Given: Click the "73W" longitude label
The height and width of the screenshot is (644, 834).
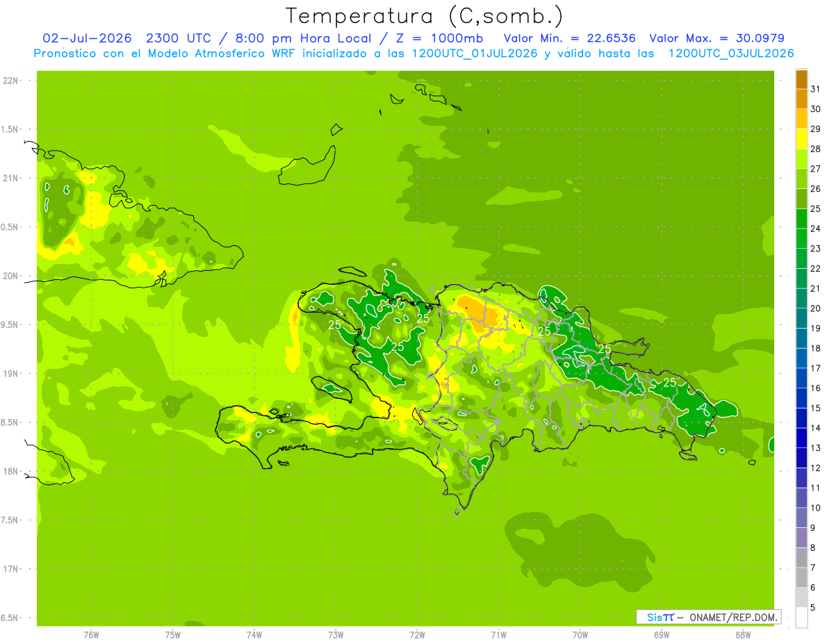Looking at the screenshot, I should click(x=336, y=635).
